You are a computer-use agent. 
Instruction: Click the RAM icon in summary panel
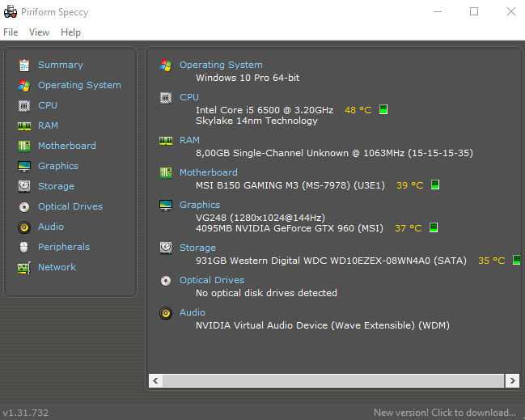[166, 140]
